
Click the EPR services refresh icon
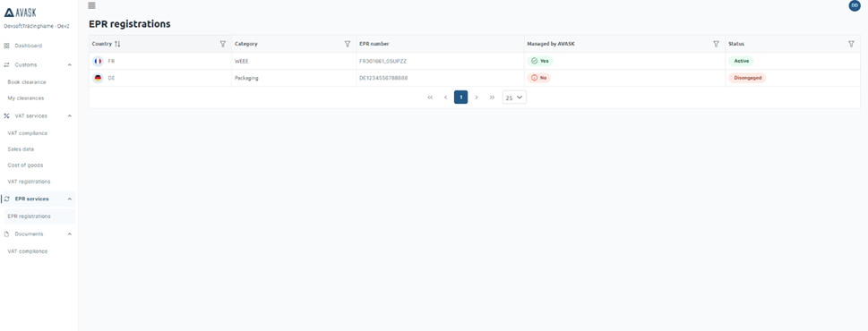tap(6, 199)
